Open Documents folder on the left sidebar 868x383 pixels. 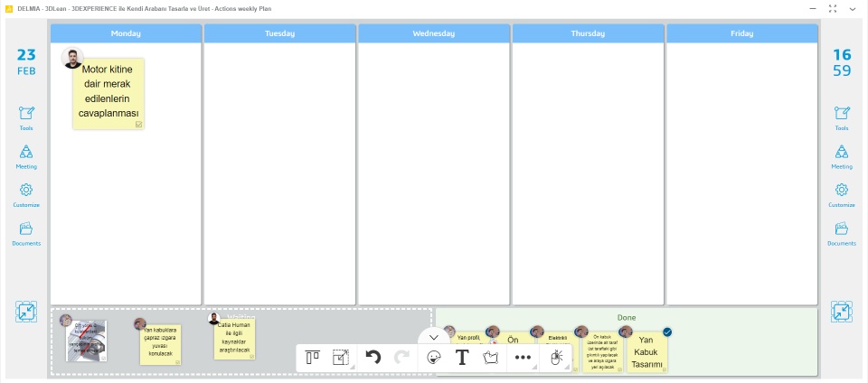coord(26,232)
